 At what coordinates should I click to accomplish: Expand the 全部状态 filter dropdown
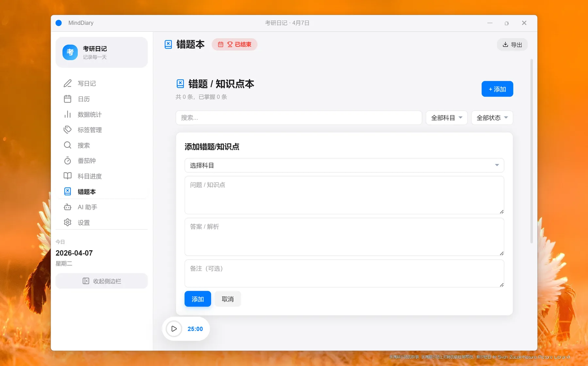point(492,118)
